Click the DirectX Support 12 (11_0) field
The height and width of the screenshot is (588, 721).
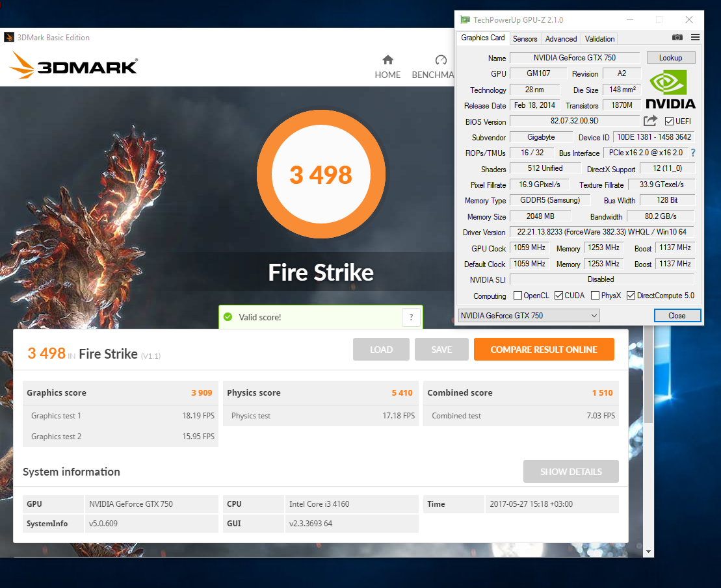pos(667,168)
